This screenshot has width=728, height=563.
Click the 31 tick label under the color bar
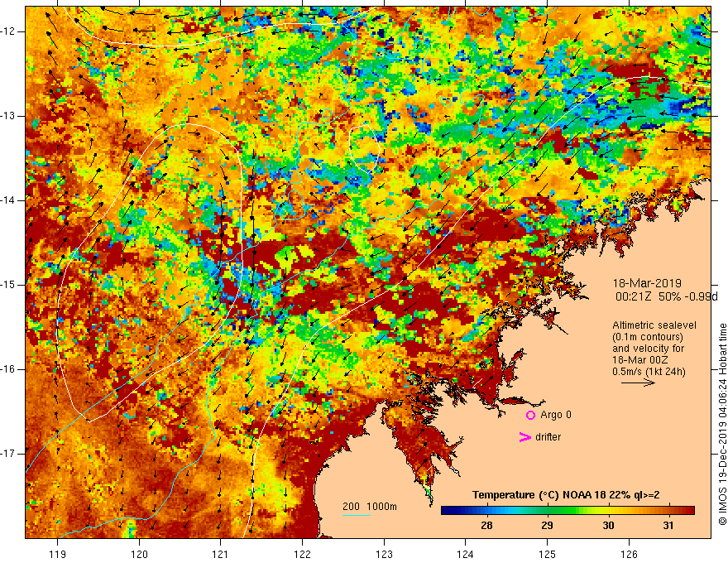click(x=668, y=526)
